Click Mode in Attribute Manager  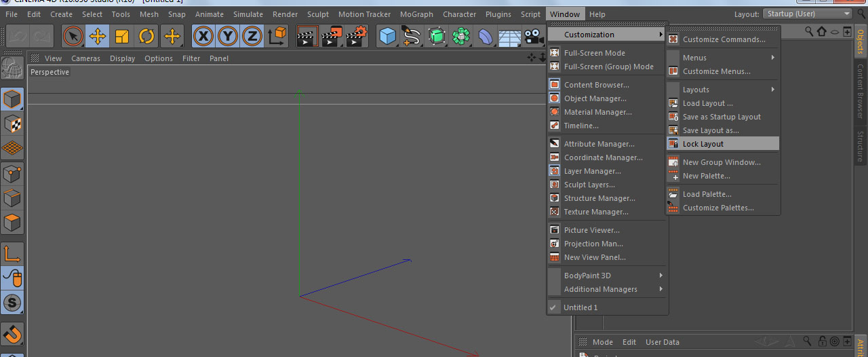point(603,342)
